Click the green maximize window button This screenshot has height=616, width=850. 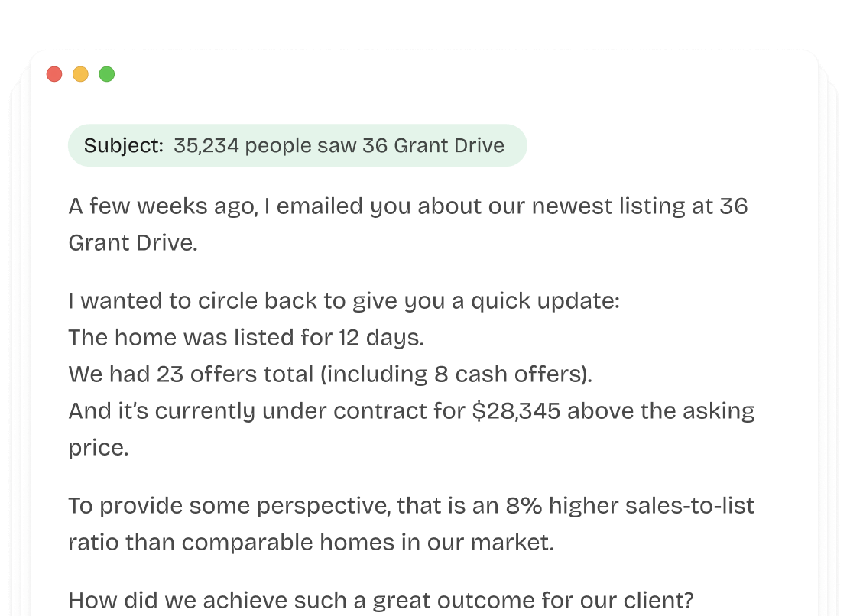(107, 74)
